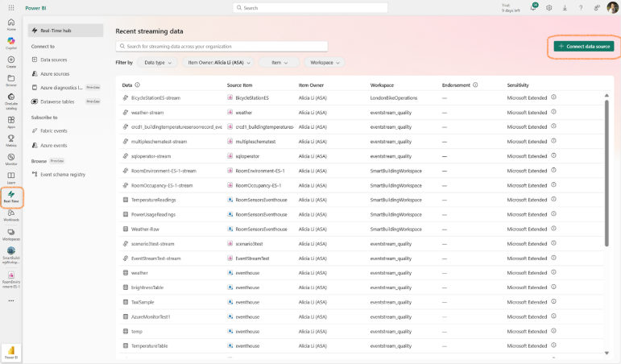
Task: Open settings gear icon
Action: coord(549,8)
